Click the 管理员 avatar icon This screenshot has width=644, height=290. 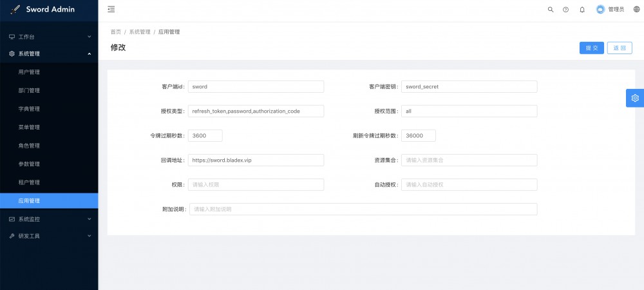pos(600,10)
